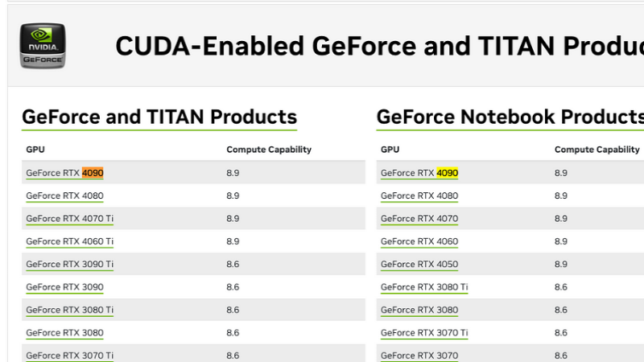Click 8.6 value for desktop RTX 3070 Ti
The width and height of the screenshot is (644, 362).
pos(233,356)
